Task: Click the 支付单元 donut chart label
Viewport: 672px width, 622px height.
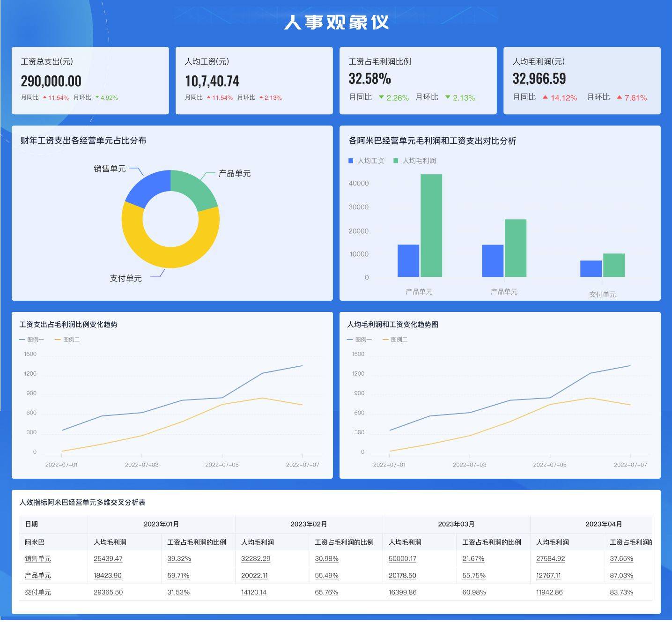Action: [126, 278]
